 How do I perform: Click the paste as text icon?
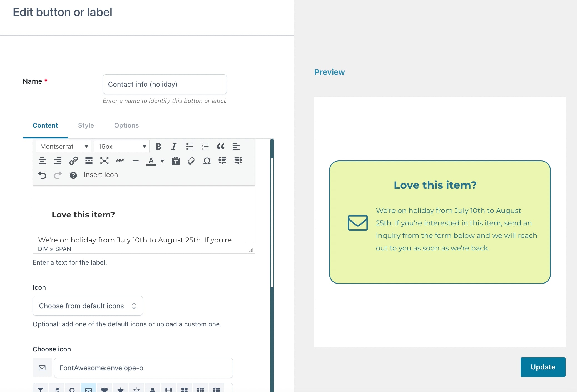click(x=176, y=161)
